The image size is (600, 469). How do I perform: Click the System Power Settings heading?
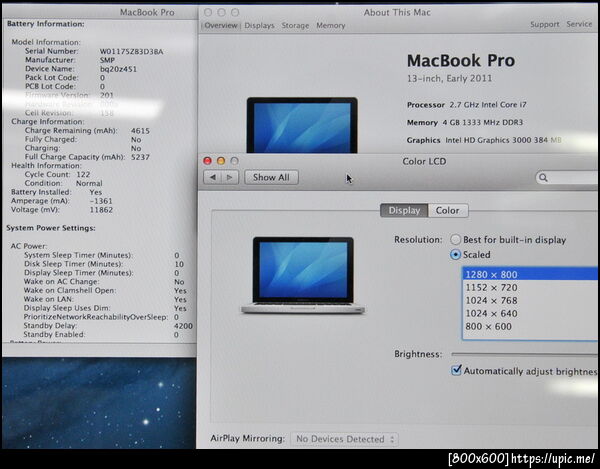[x=51, y=228]
